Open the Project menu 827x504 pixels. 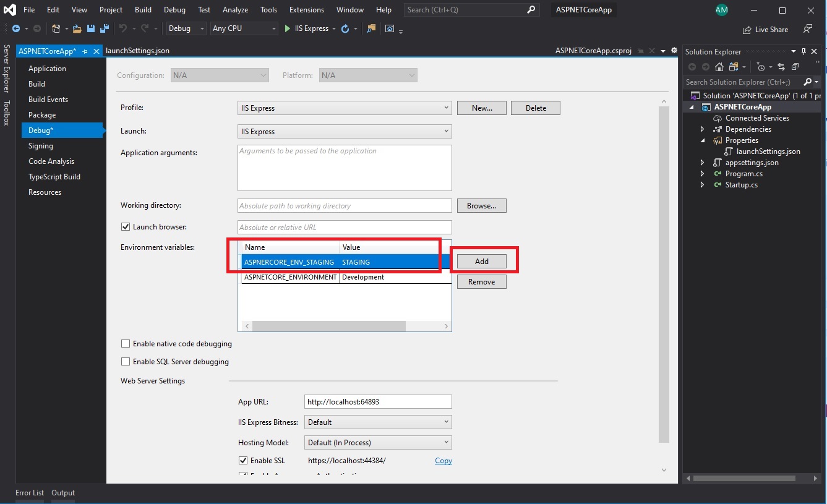111,10
